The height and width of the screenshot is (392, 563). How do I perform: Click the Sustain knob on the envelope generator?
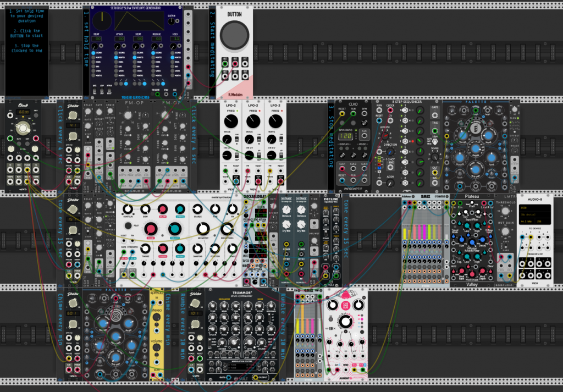[172, 21]
